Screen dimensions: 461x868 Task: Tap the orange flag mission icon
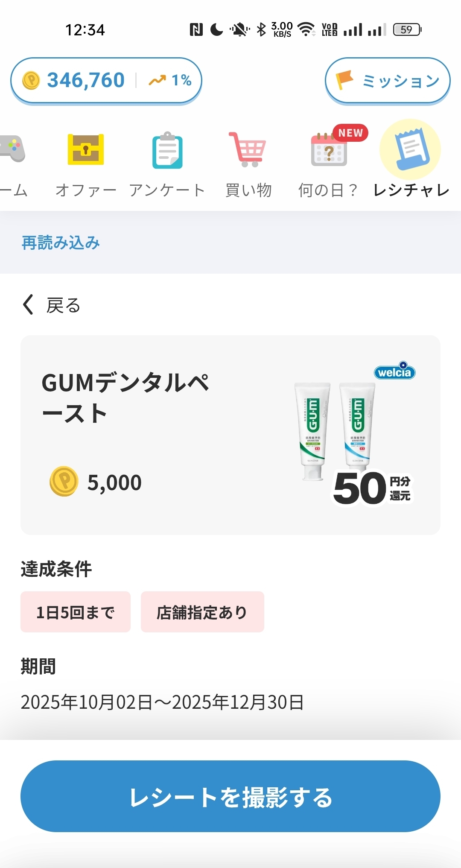pos(344,80)
